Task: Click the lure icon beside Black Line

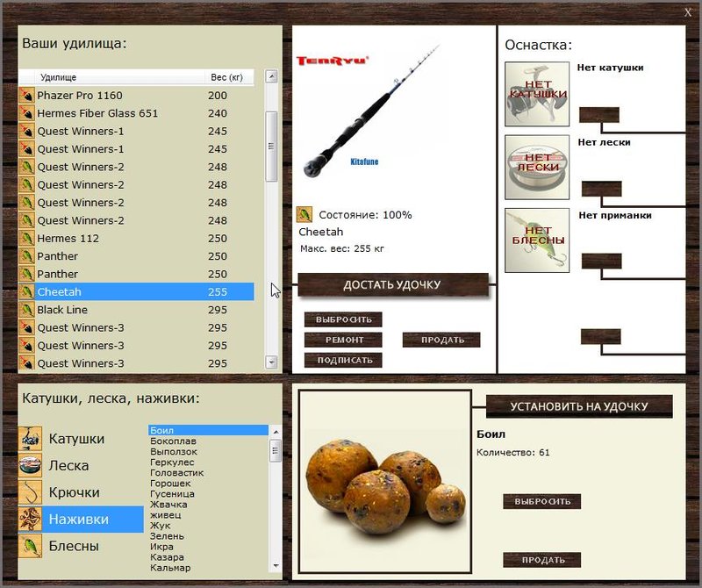Action: pos(27,310)
